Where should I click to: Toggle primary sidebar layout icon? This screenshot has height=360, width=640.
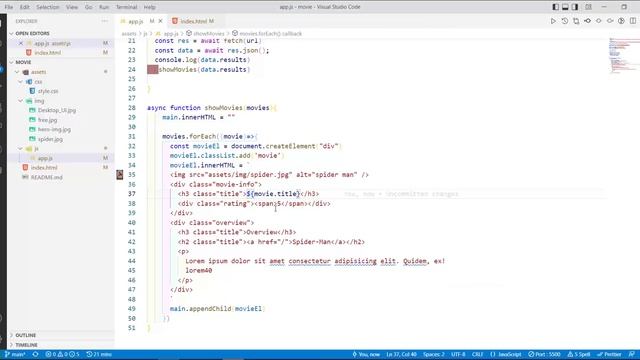(x=556, y=7)
